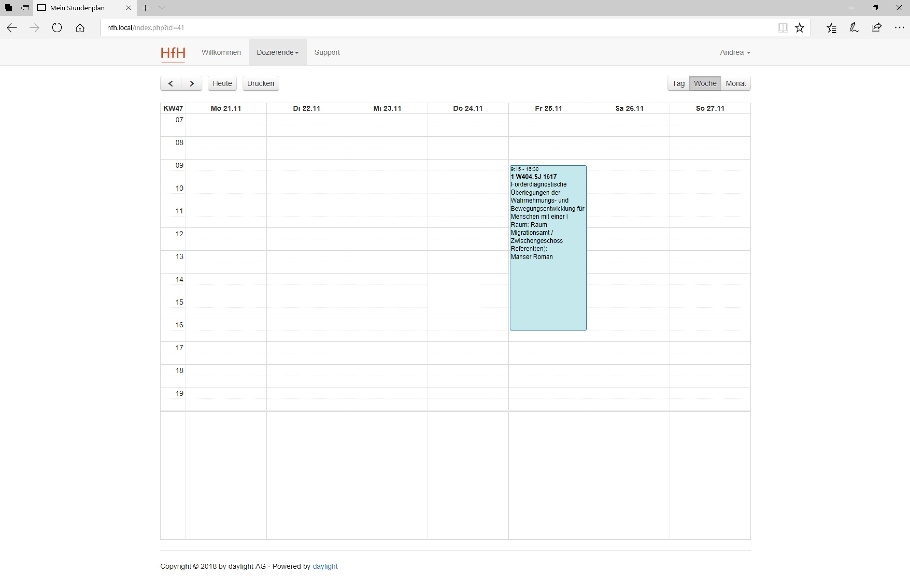Add page to favorites star icon
Screen dimensions: 910x588
click(799, 27)
